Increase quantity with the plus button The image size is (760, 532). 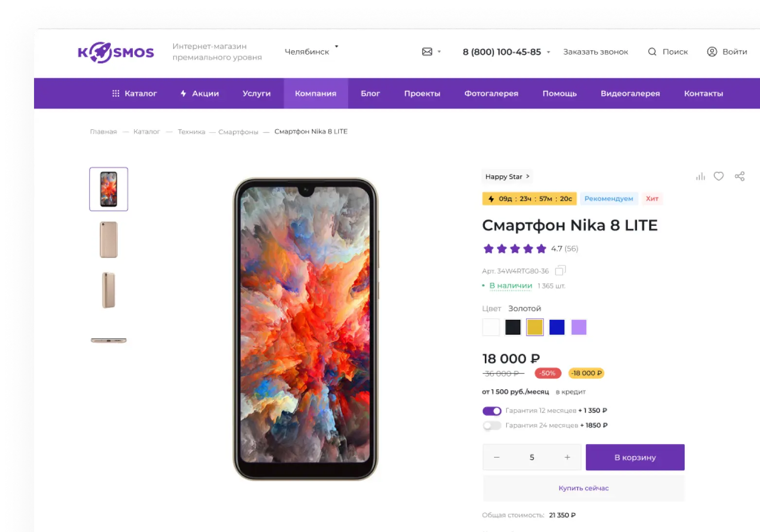pyautogui.click(x=567, y=457)
